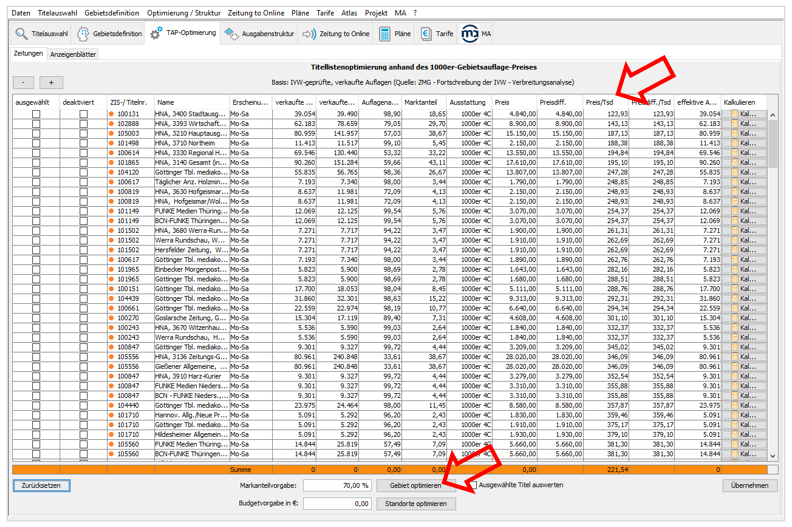Switch to the Anzeigenblätter tab

coord(73,54)
